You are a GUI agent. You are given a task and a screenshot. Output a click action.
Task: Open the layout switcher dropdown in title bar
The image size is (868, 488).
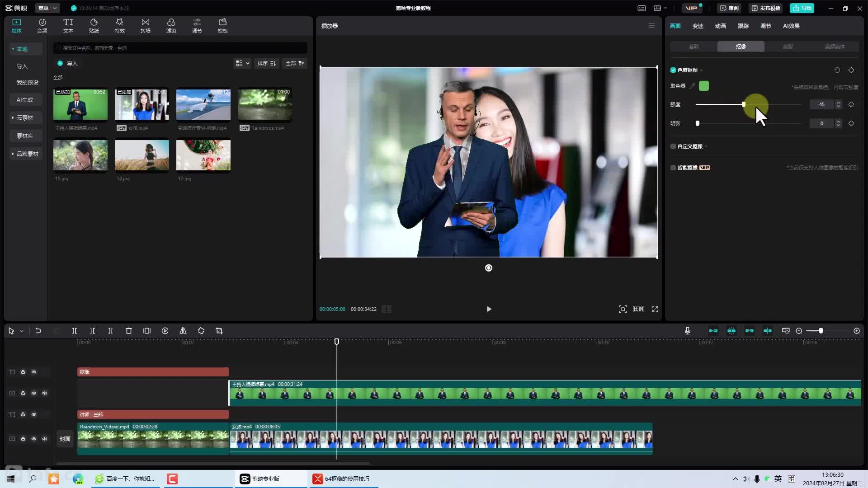tap(660, 8)
